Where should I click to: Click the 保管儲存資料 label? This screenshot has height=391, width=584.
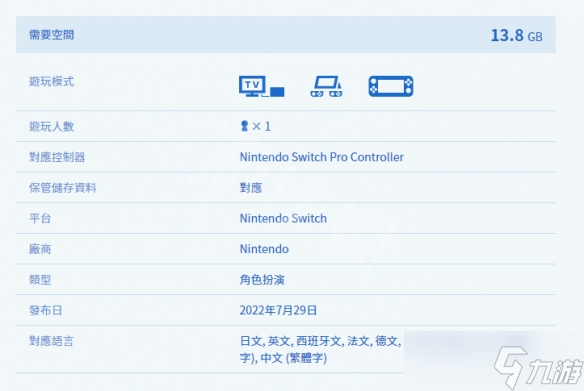tap(63, 188)
